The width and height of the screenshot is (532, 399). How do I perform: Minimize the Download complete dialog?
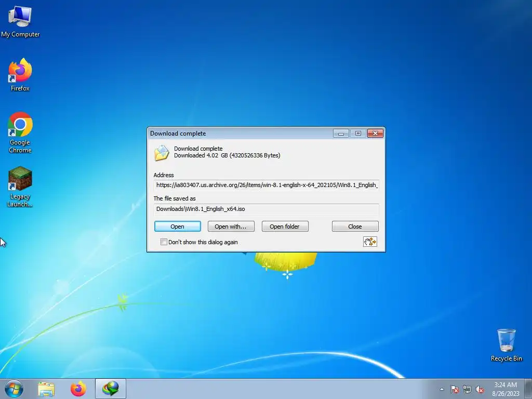click(x=341, y=134)
